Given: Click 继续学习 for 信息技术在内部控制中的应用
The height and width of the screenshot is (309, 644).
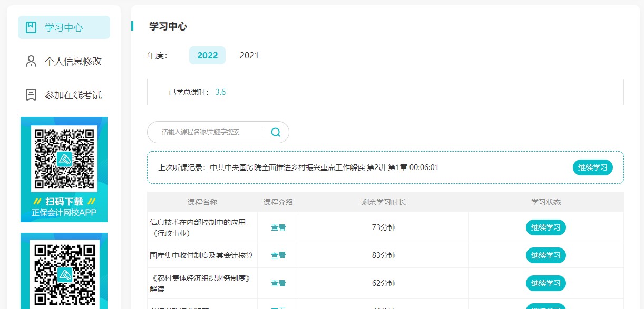Looking at the screenshot, I should coord(545,227).
